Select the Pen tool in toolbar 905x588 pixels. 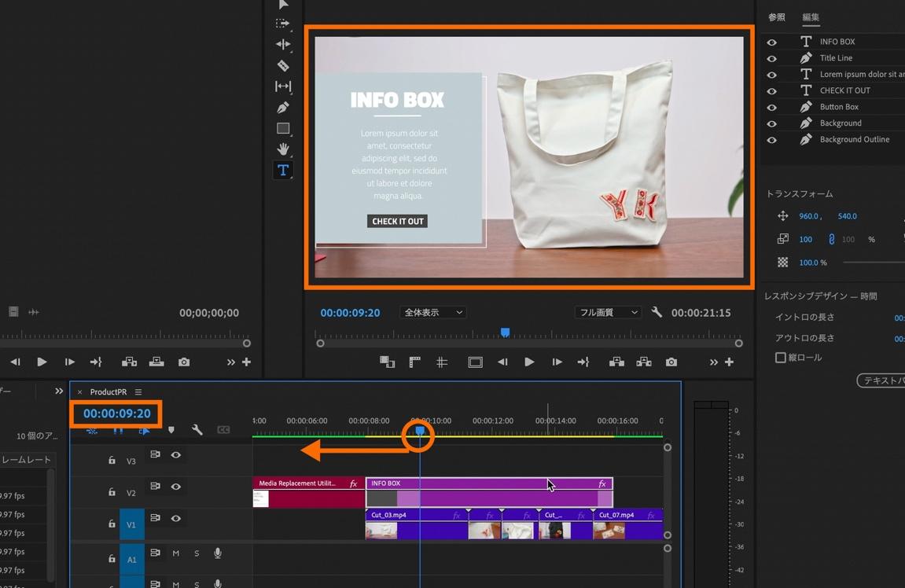tap(283, 108)
